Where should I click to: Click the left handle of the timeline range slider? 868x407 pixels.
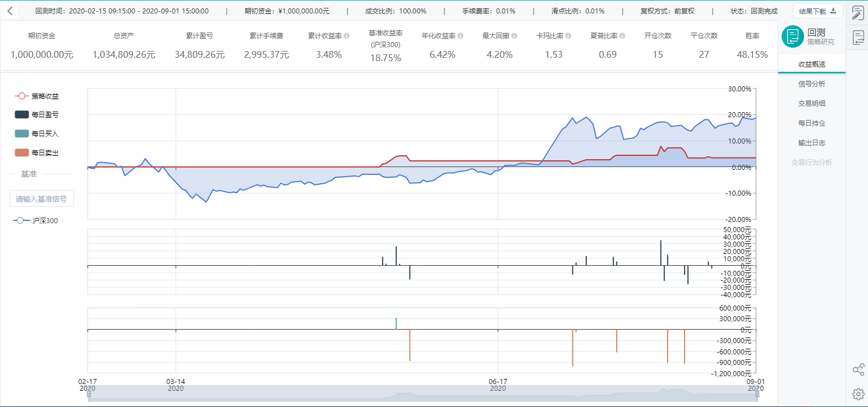click(x=88, y=394)
